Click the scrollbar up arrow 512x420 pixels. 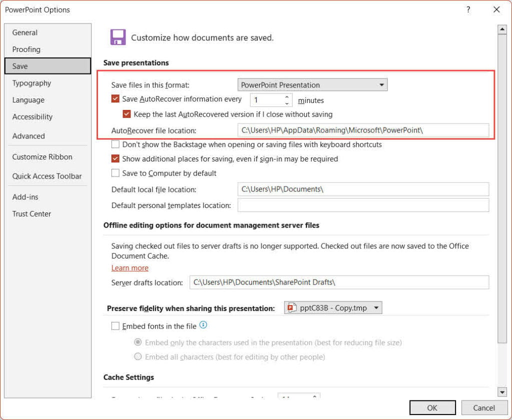tap(502, 29)
